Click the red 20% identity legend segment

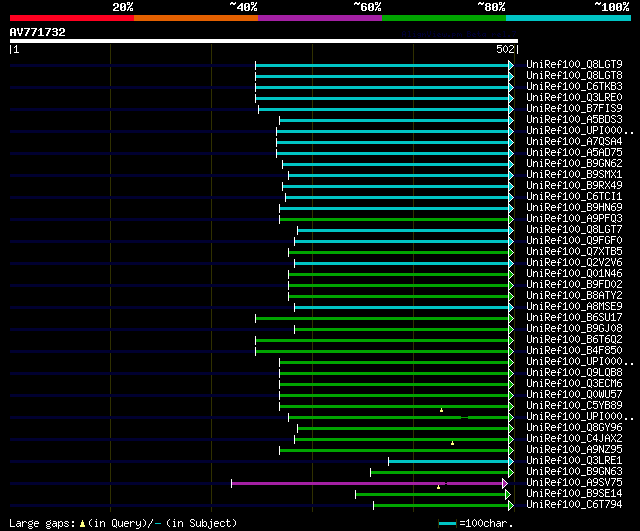pyautogui.click(x=72, y=18)
